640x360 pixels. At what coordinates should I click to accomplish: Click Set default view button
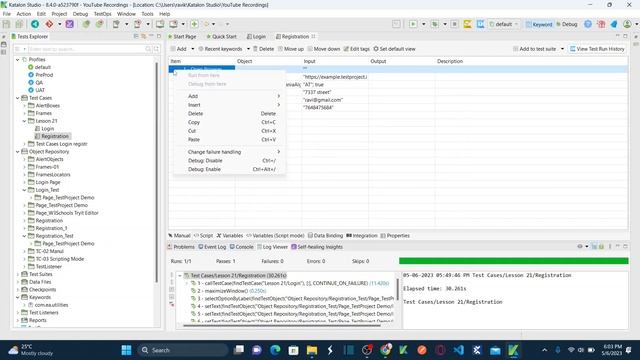[394, 49]
